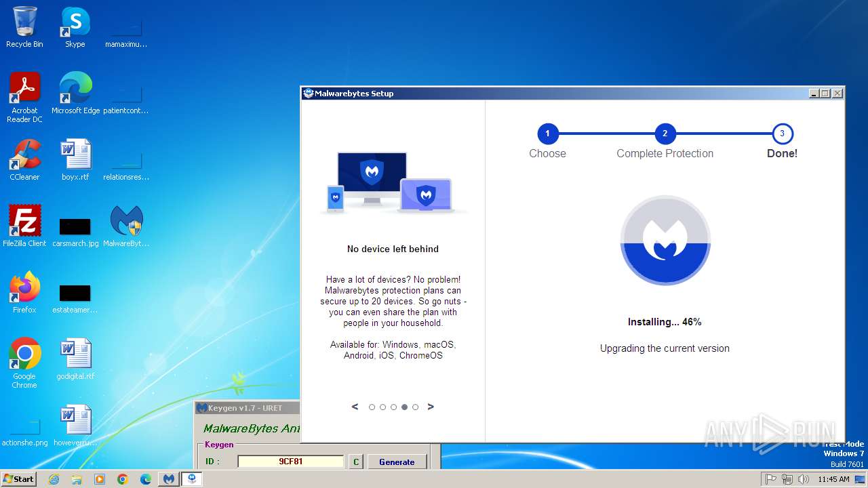Click Generate in the Keygen window
The width and height of the screenshot is (868, 488).
(397, 462)
